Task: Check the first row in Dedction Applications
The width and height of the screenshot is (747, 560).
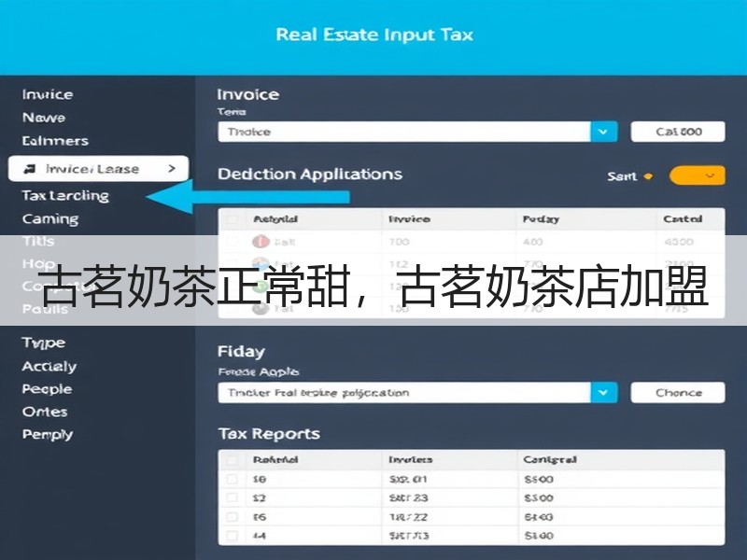Action: [x=232, y=242]
